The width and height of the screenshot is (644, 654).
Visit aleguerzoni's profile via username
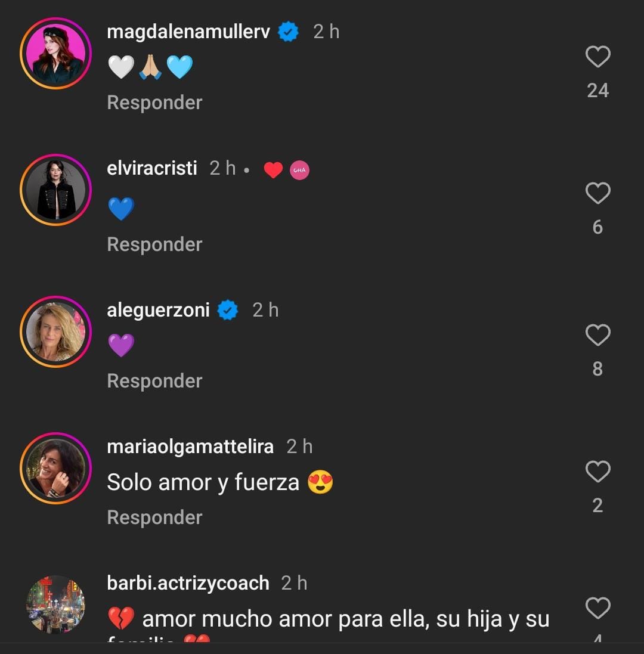tap(158, 310)
